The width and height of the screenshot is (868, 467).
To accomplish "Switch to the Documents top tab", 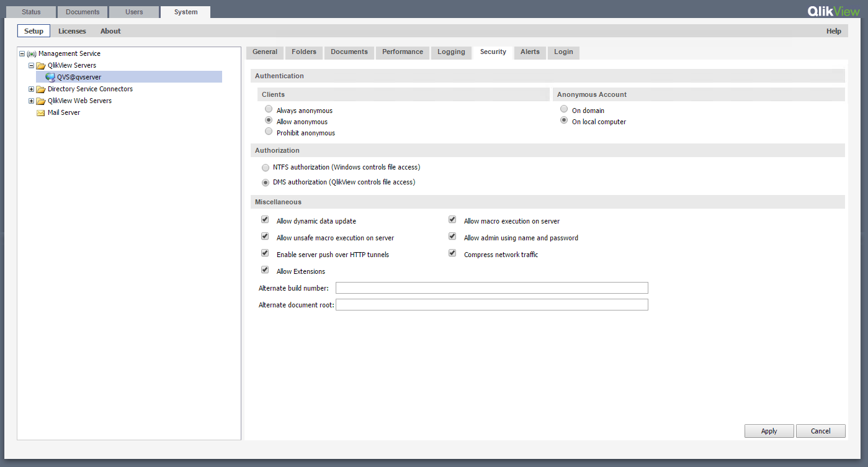I will tap(83, 12).
